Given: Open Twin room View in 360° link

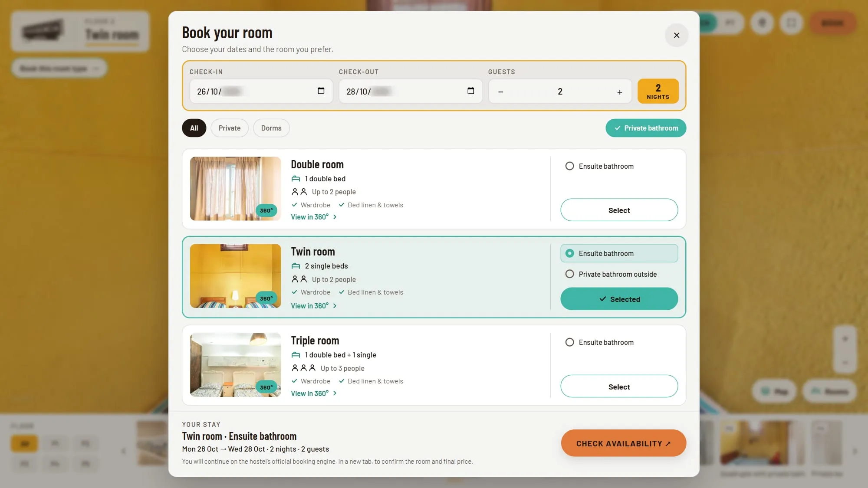Looking at the screenshot, I should pyautogui.click(x=314, y=306).
